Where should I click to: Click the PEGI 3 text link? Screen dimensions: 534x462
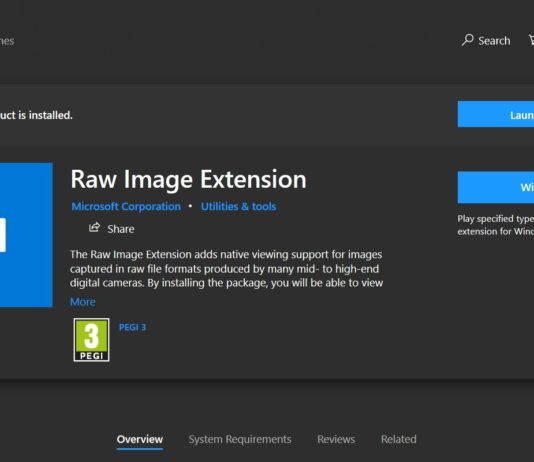click(x=132, y=327)
